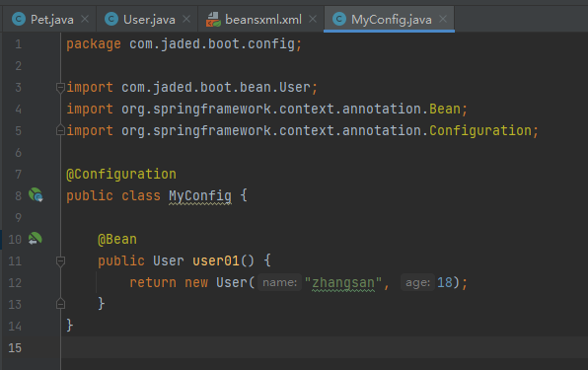Close the MyConfig.java tab

[443, 19]
